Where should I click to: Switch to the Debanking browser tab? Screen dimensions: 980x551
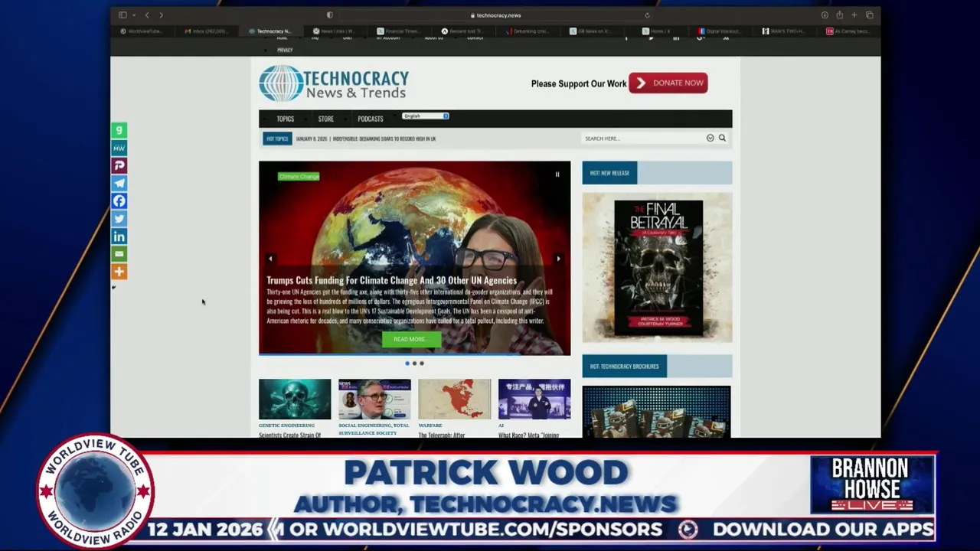coord(528,31)
